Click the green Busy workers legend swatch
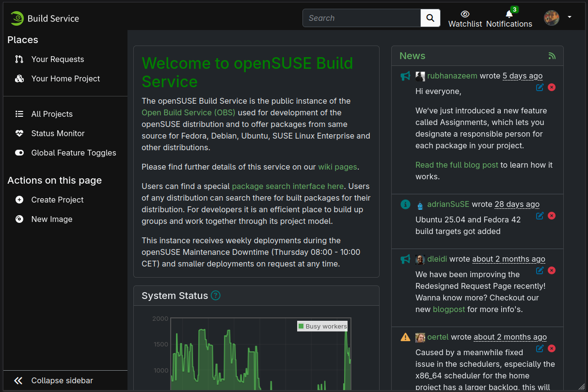The height and width of the screenshot is (392, 588). click(x=301, y=326)
